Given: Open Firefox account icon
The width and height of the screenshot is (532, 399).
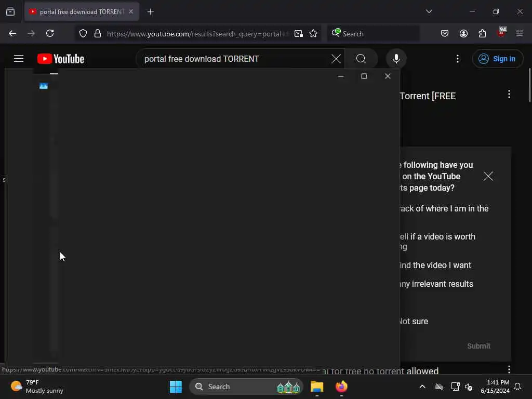Looking at the screenshot, I should click(x=463, y=33).
